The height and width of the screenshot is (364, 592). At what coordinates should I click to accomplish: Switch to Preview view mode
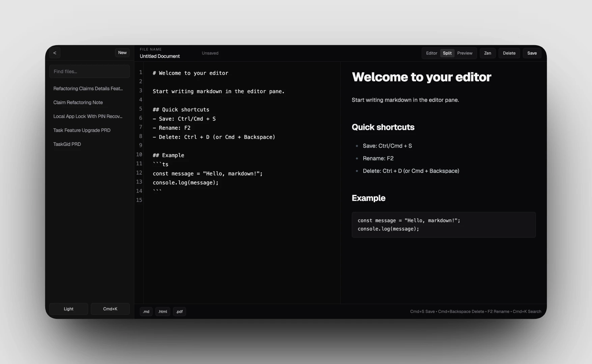pos(465,53)
